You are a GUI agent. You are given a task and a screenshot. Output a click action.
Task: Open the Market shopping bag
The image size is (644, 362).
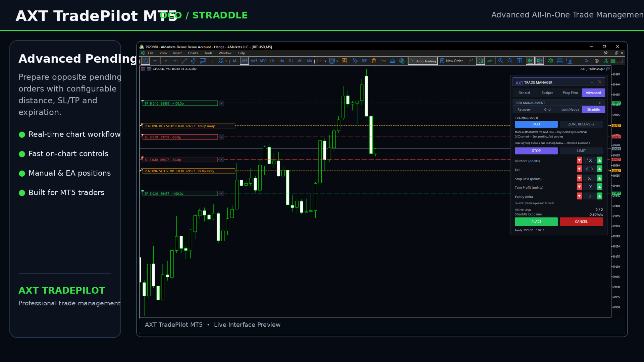[x=374, y=61]
